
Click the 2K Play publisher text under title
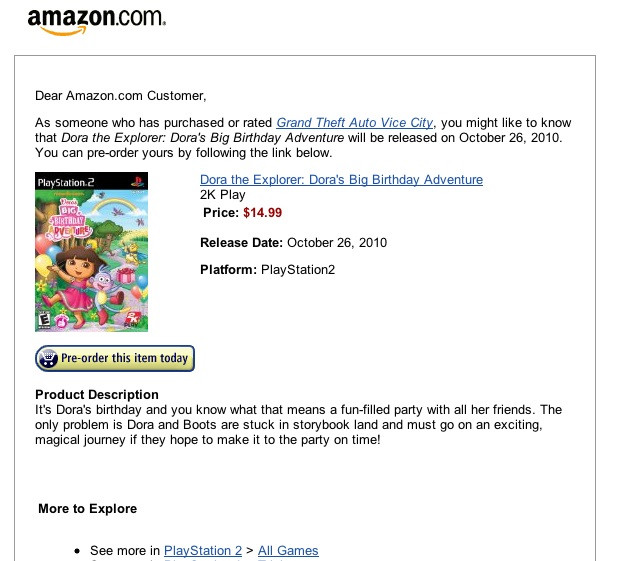point(224,196)
